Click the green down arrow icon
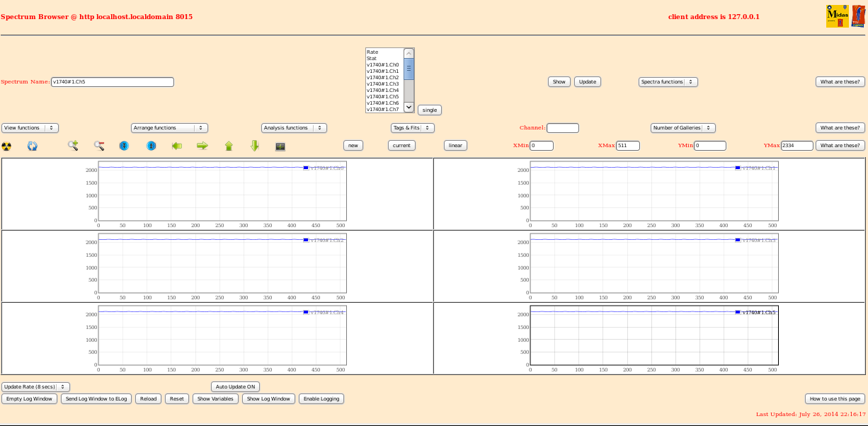868x426 pixels. 255,146
